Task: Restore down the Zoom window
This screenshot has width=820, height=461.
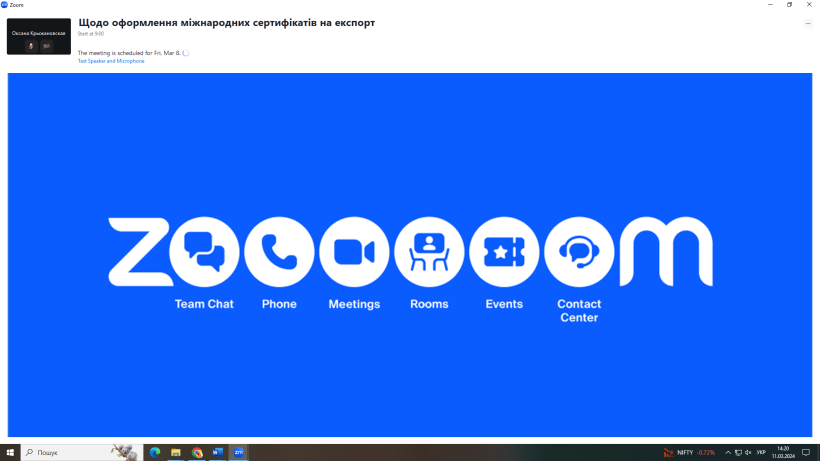Action: pos(790,5)
